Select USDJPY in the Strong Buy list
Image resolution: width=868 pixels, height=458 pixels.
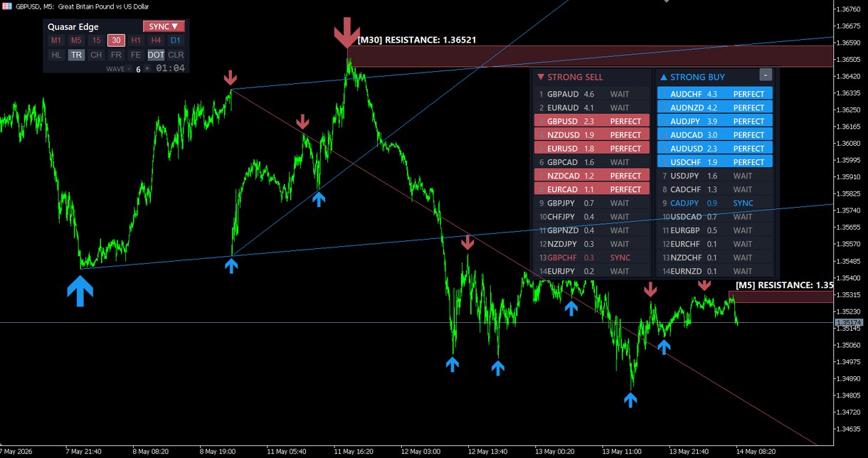point(715,176)
